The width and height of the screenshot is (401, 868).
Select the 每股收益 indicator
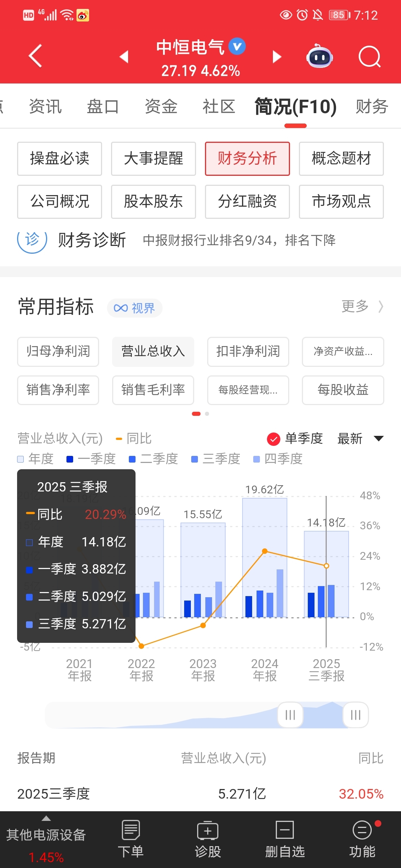click(343, 390)
